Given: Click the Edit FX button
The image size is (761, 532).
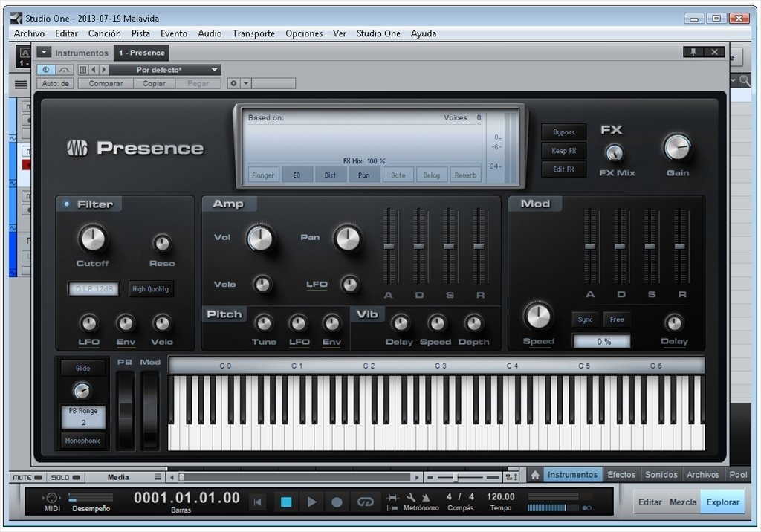Looking at the screenshot, I should [563, 169].
